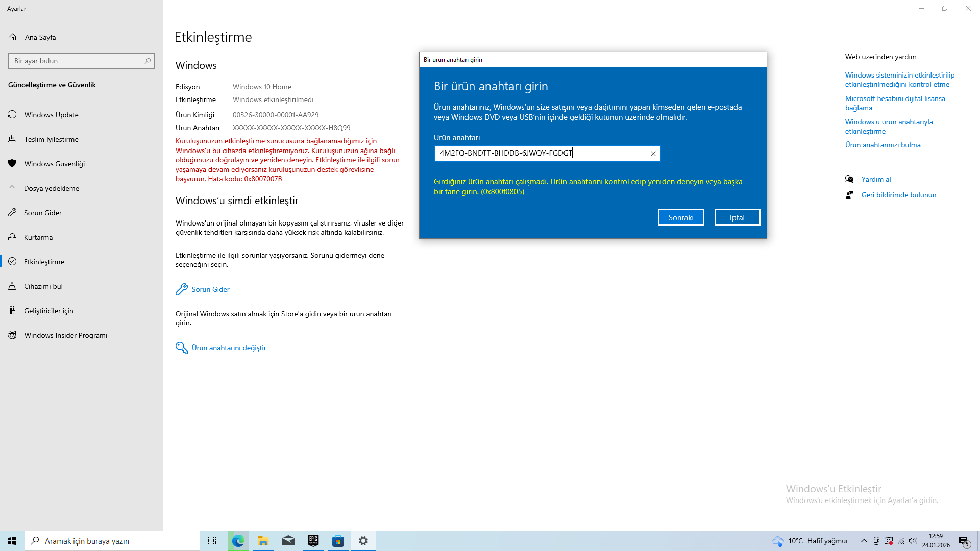
Task: Click the Windows Update refresh arrows icon
Action: point(12,115)
